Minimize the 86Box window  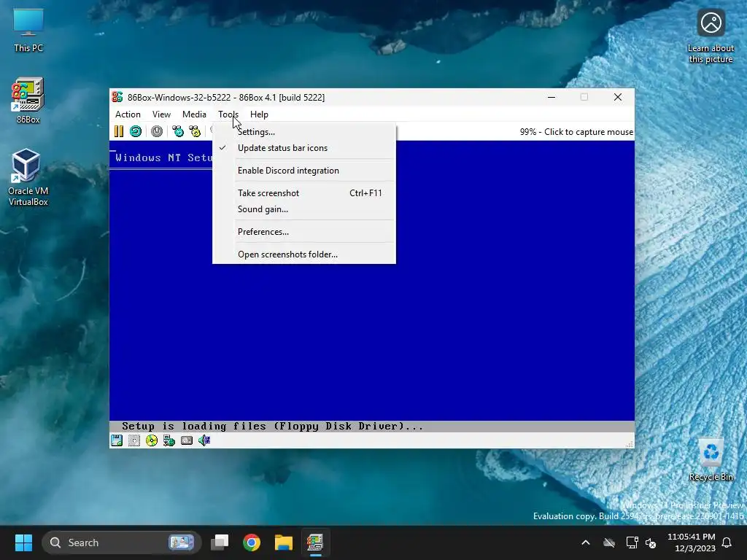click(x=551, y=97)
